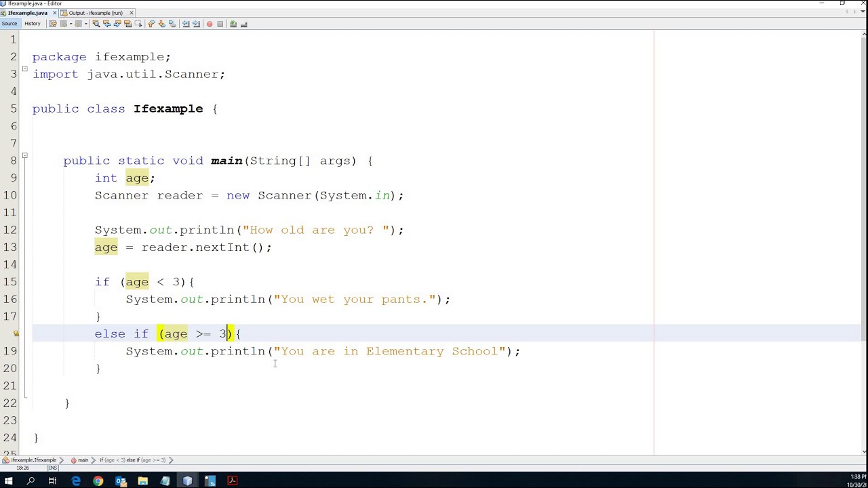Click the Find Selection magnifier icon

click(x=96, y=24)
